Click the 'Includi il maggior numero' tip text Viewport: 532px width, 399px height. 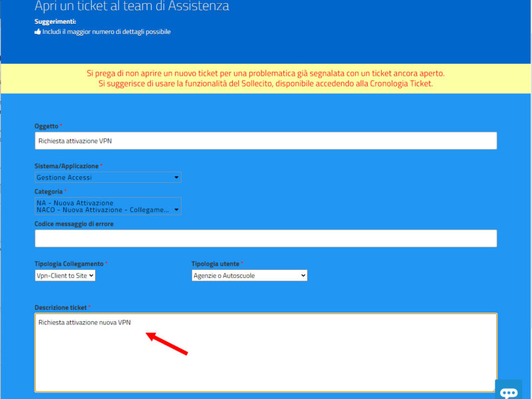tap(106, 31)
